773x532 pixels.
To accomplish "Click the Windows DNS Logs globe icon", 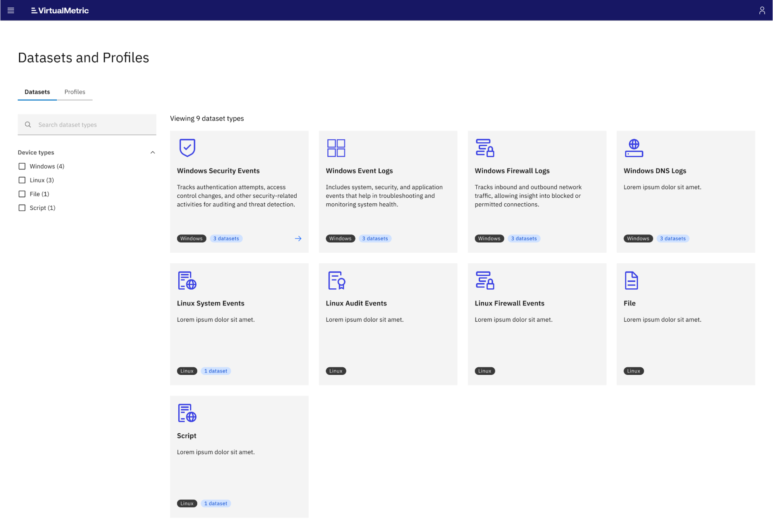I will pyautogui.click(x=634, y=147).
